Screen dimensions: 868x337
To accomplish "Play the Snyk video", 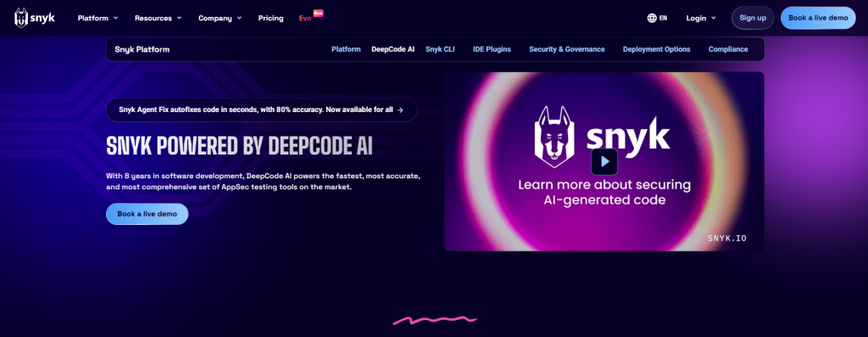I will 604,161.
